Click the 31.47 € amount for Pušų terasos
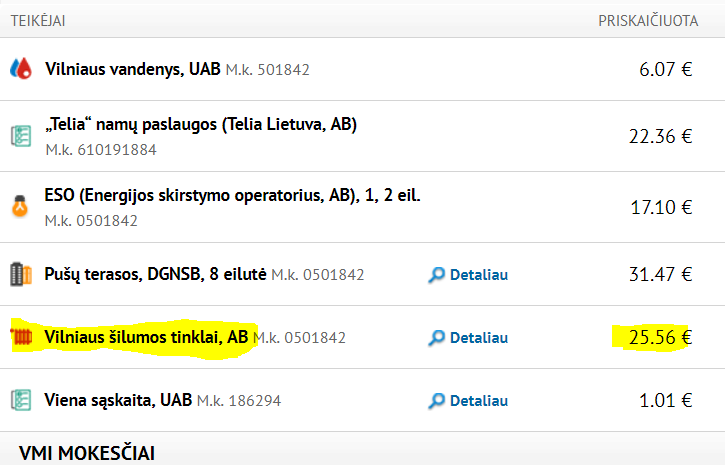725x465 pixels. click(660, 274)
